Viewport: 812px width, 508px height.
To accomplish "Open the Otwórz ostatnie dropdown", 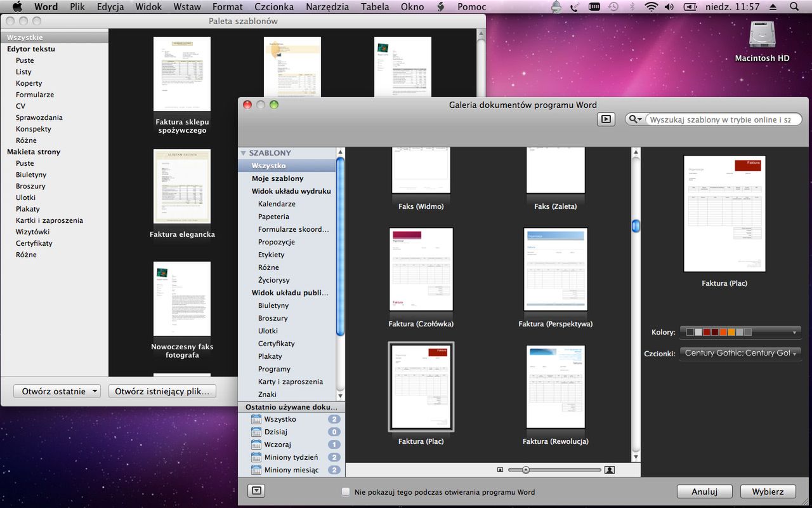I will click(x=57, y=391).
